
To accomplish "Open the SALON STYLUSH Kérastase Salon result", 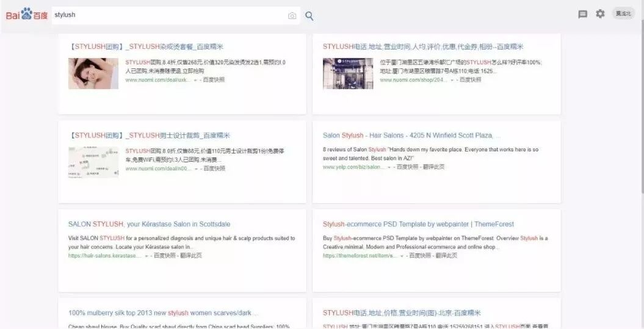I will click(149, 224).
